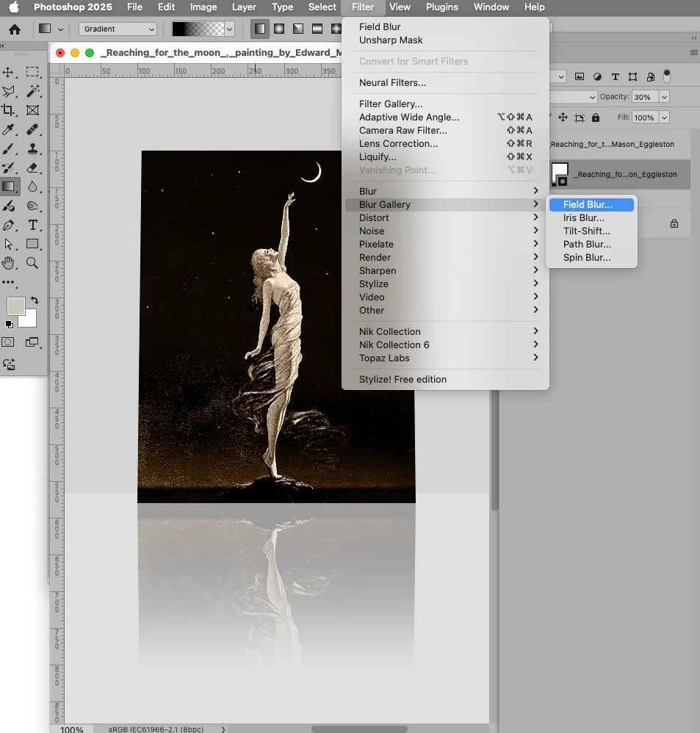Select the Crop tool
This screenshot has height=733, width=700.
click(x=8, y=110)
